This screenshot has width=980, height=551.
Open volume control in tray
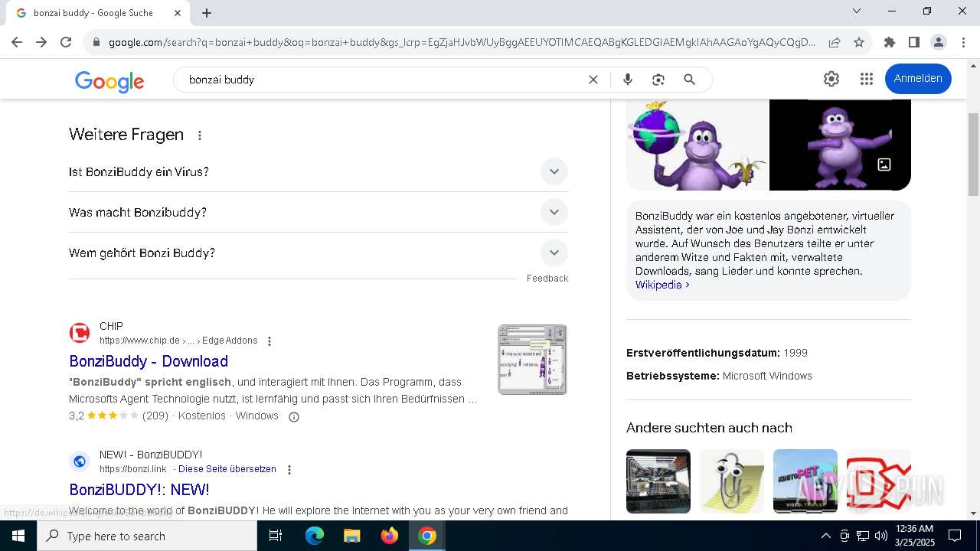(881, 536)
